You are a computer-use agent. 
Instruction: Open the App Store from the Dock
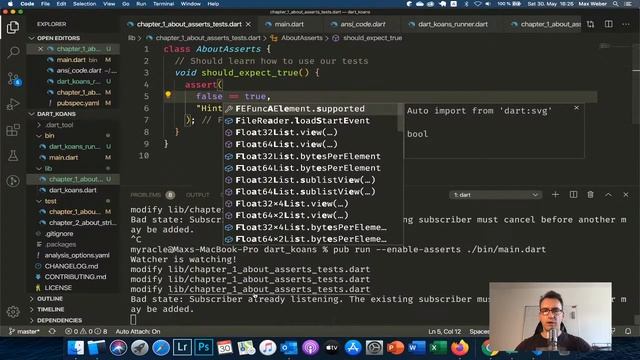[x=353, y=347]
